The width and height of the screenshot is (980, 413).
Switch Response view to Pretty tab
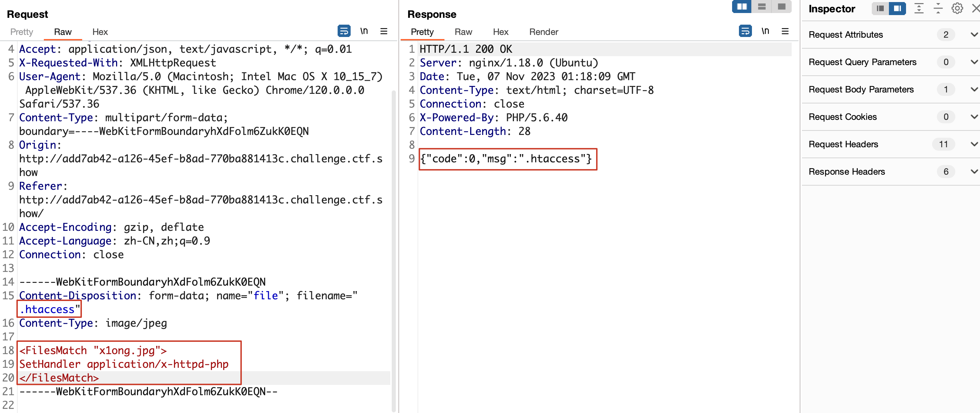pos(422,32)
